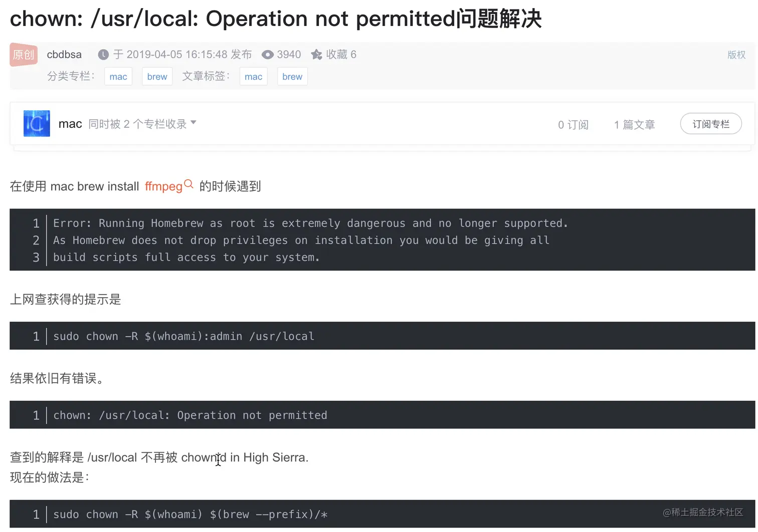This screenshot has height=532, width=758.
Task: Click paragraph 现在的做法是:
Action: (50, 477)
